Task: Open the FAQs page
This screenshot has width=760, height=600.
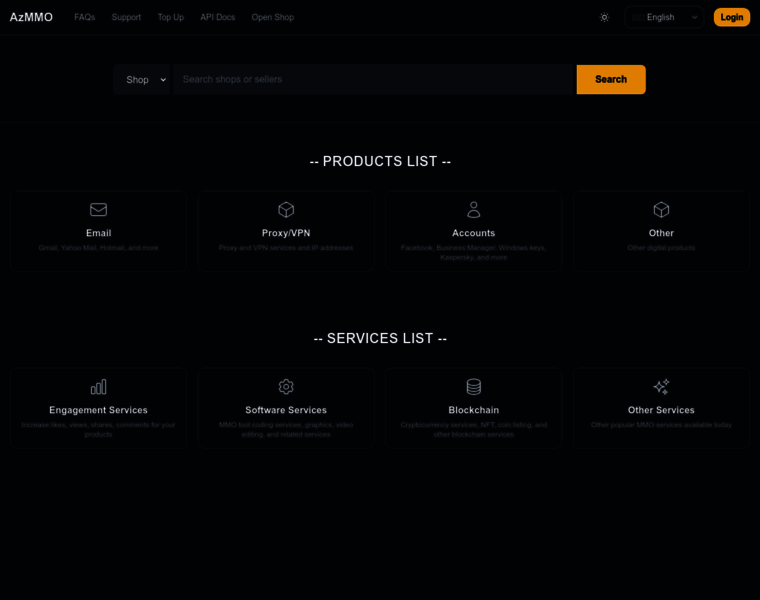Action: [x=85, y=17]
